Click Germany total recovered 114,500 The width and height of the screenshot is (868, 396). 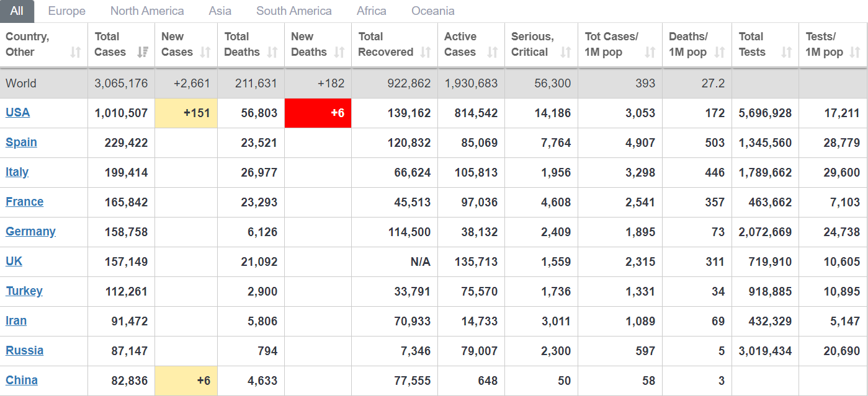point(409,232)
